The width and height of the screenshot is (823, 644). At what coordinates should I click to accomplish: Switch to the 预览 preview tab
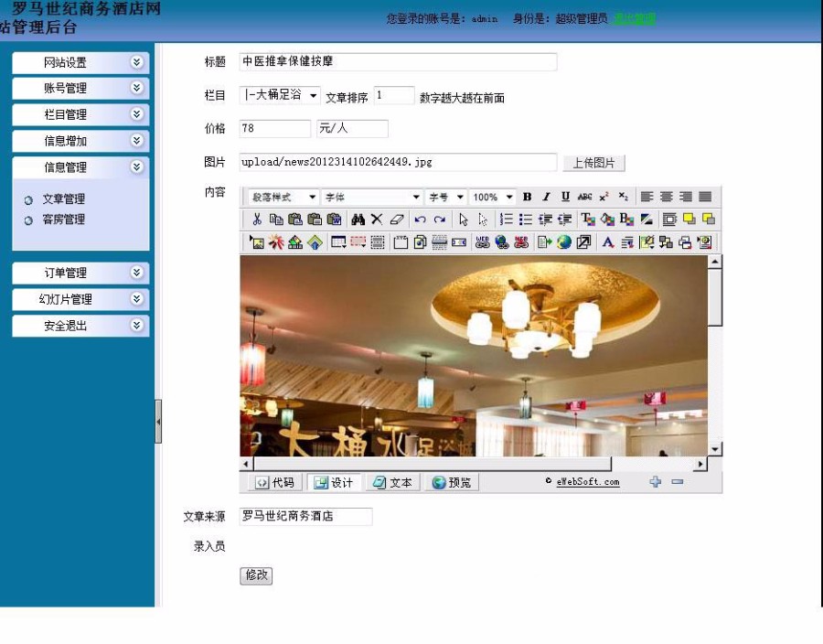point(451,482)
